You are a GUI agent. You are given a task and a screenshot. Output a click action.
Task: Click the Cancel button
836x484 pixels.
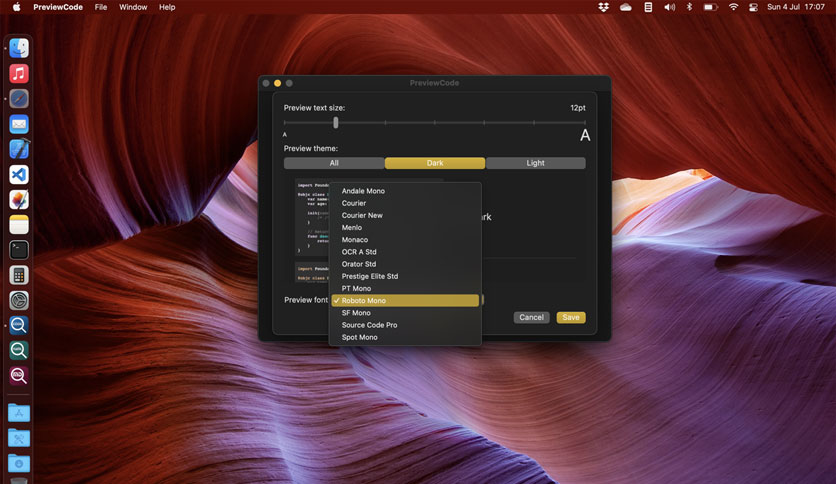pos(532,317)
